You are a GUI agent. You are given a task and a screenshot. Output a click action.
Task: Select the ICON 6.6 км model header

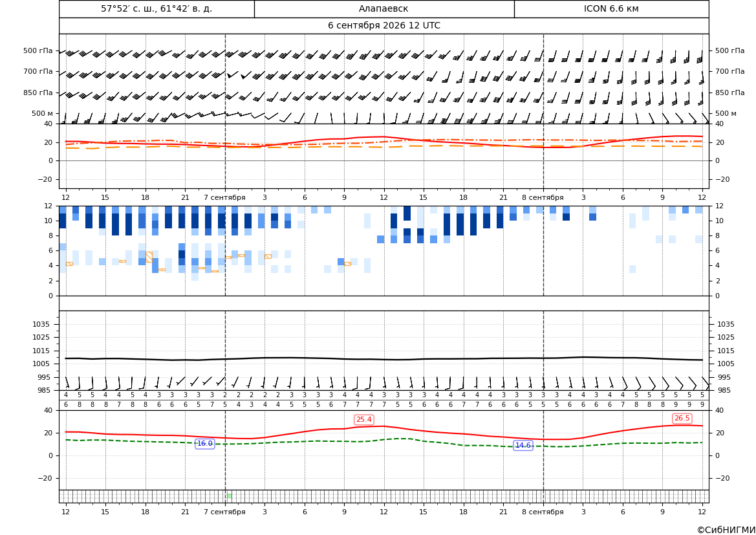point(611,8)
